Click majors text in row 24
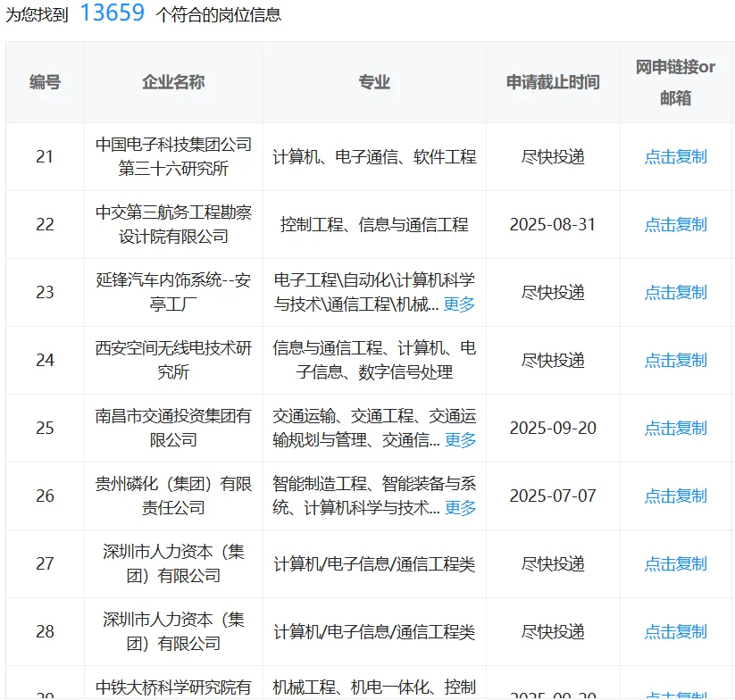 [x=374, y=361]
